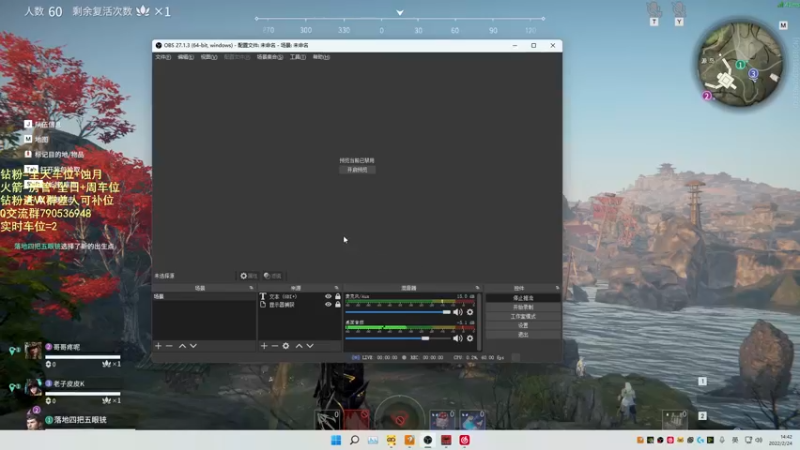Select the scene entry in Scenes list
This screenshot has height=450, width=800.
tap(204, 296)
